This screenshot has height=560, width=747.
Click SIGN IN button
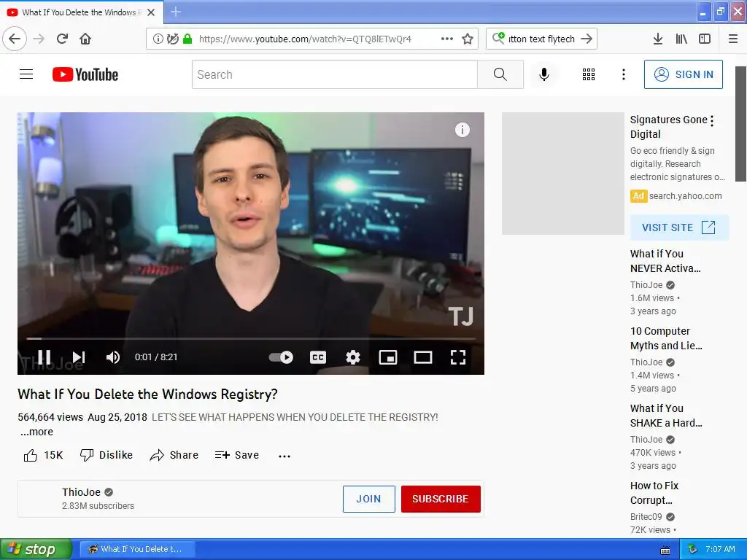683,74
